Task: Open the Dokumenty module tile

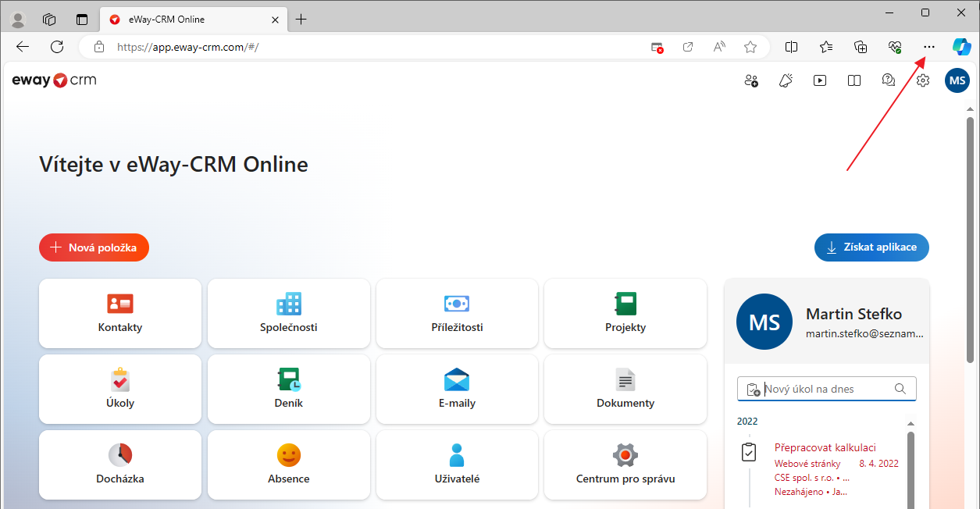Action: [625, 390]
